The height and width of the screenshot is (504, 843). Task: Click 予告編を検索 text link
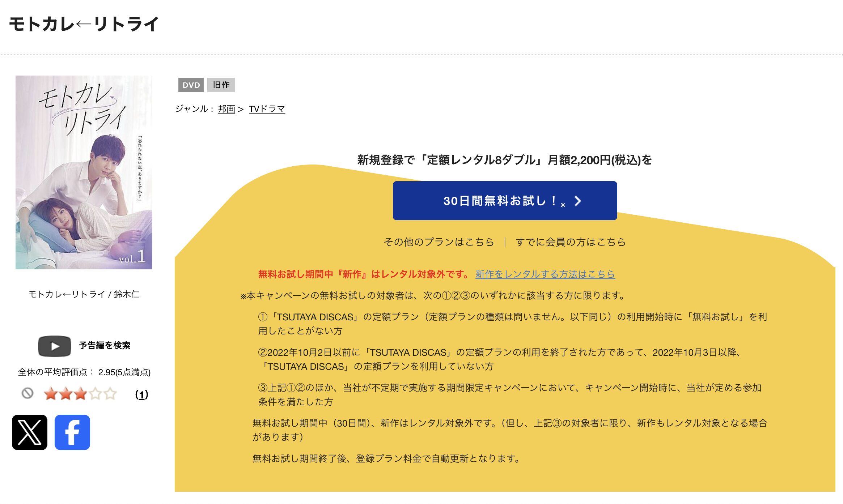105,346
